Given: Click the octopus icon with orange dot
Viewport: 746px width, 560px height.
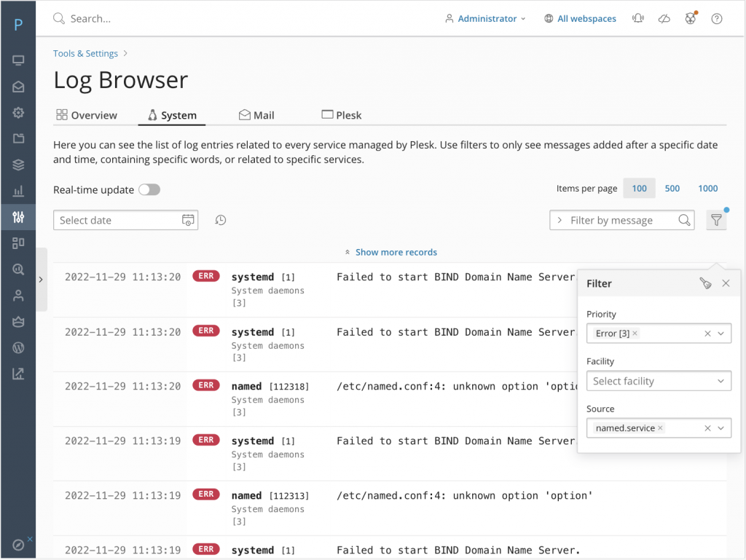Looking at the screenshot, I should tap(691, 18).
